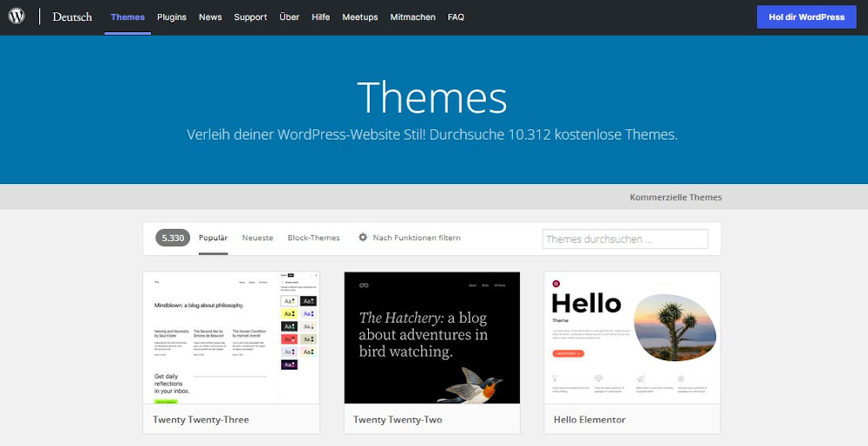
Task: Switch to the Neueste tab
Action: click(x=258, y=238)
